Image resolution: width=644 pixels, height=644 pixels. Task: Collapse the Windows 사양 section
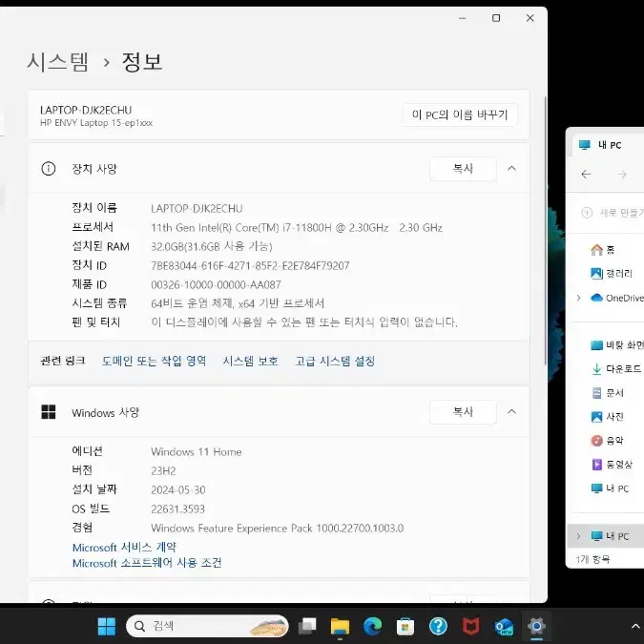point(511,411)
